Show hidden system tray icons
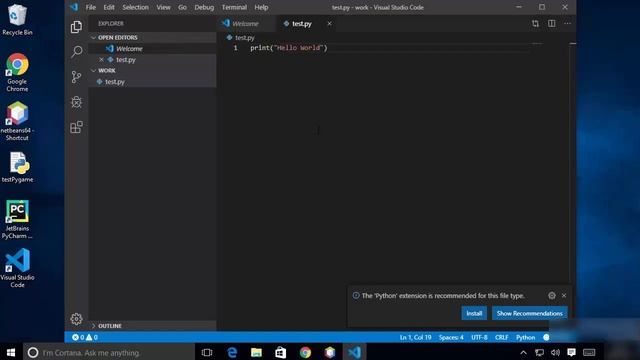The height and width of the screenshot is (360, 640). point(523,352)
